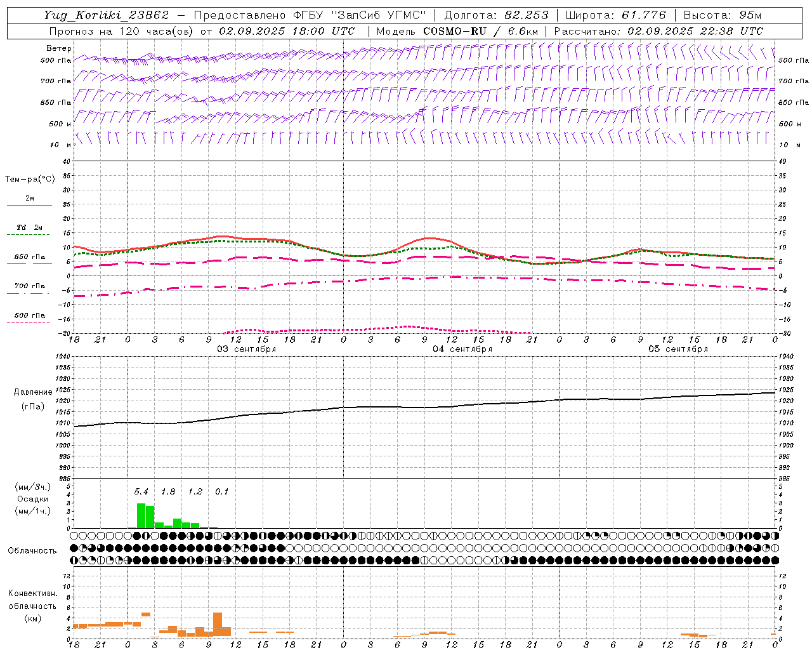Click the 'Конвективн.' convective cloud label
The height and width of the screenshot is (650, 812).
point(32,594)
